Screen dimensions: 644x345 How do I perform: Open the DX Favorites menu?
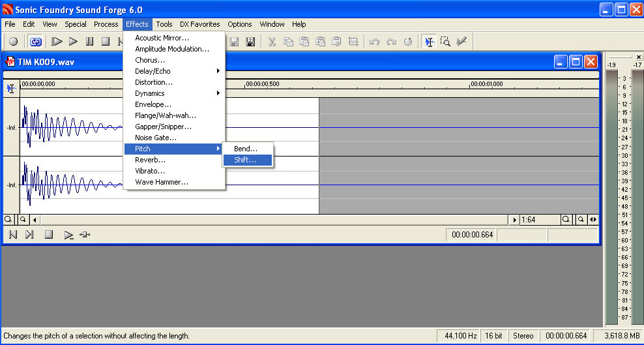[x=200, y=24]
